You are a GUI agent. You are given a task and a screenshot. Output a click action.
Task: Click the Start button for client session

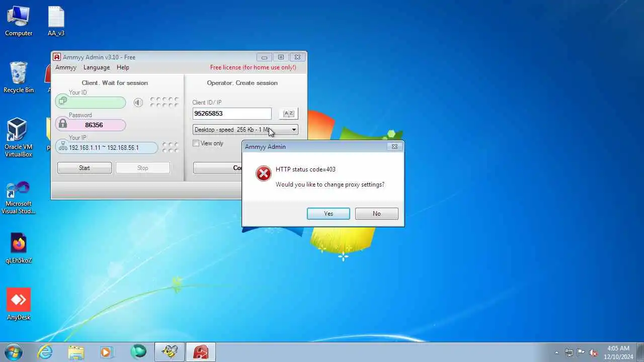[x=85, y=168]
